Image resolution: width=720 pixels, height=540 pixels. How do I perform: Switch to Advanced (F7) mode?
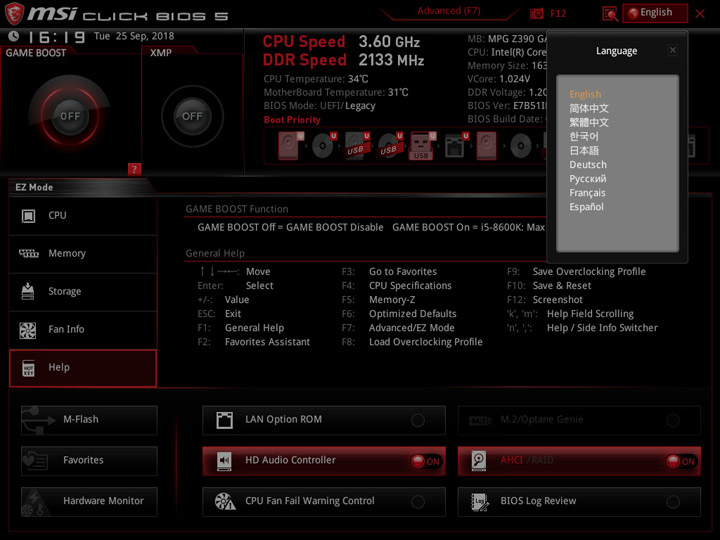[x=449, y=11]
